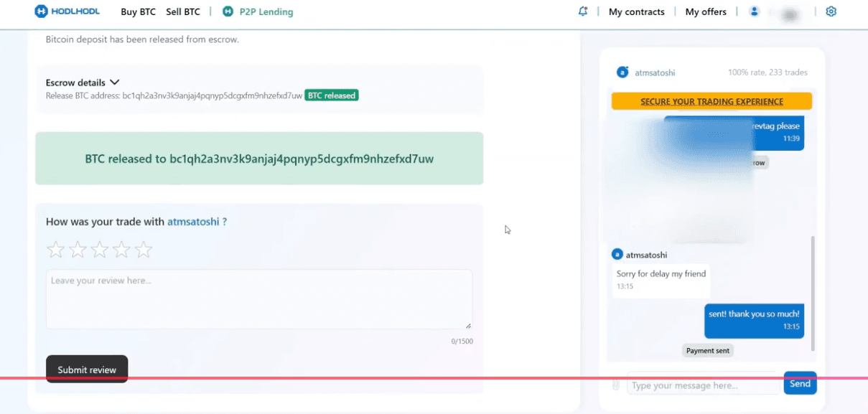Click the green 'BTC released to' banner
This screenshot has width=868, height=414.
[259, 159]
